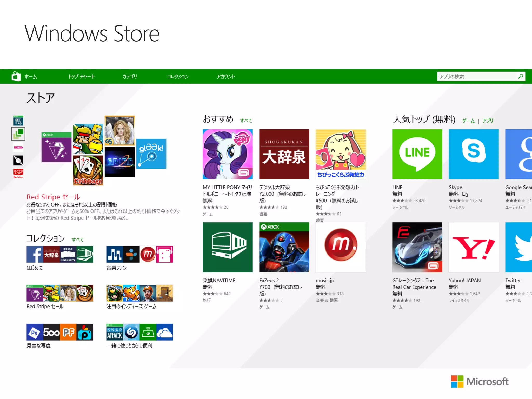Open the Yahoo! JAPAN app tile
This screenshot has height=399, width=532.
tap(474, 247)
